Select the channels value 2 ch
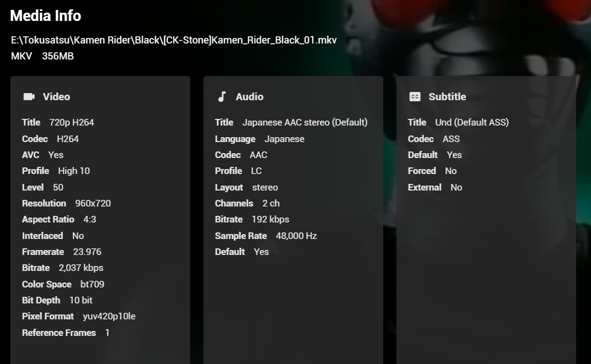Viewport: 591px width, 364px height. pos(271,203)
